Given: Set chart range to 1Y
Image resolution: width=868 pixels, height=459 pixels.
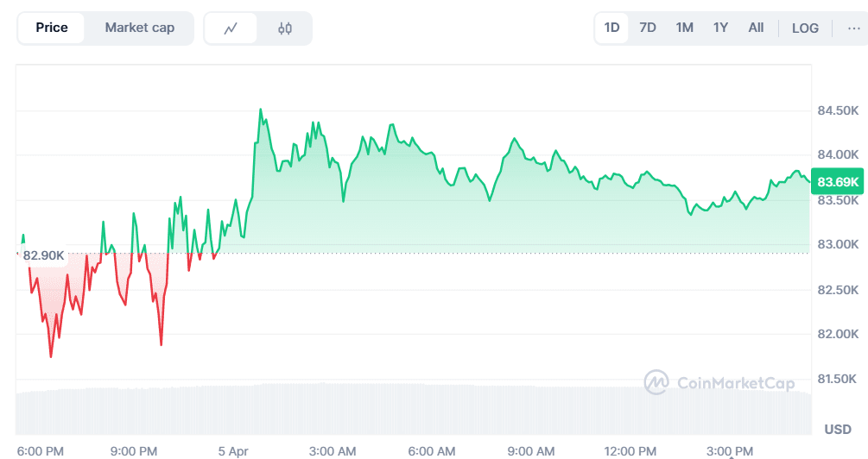Looking at the screenshot, I should [x=720, y=28].
